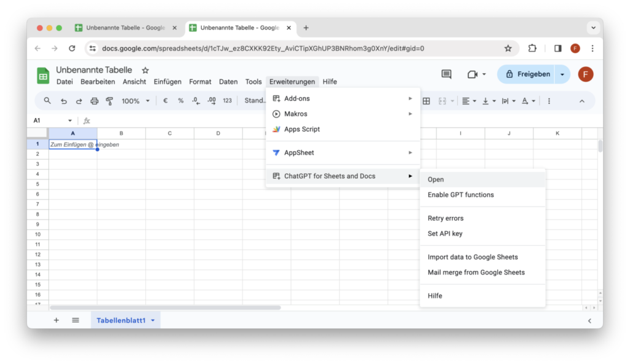Open the Freigeben share options arrow

tap(562, 74)
